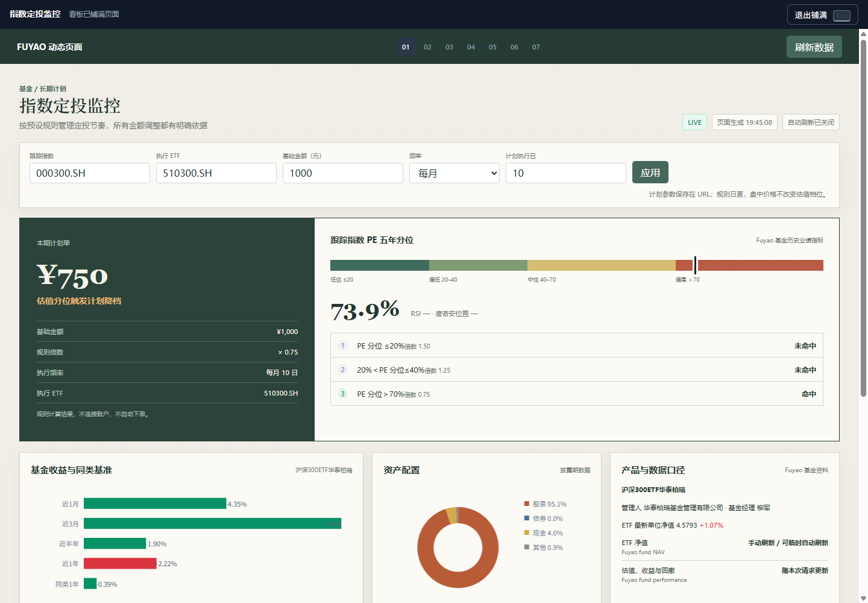The image size is (868, 603).
Task: Open page tab 06
Action: click(514, 47)
